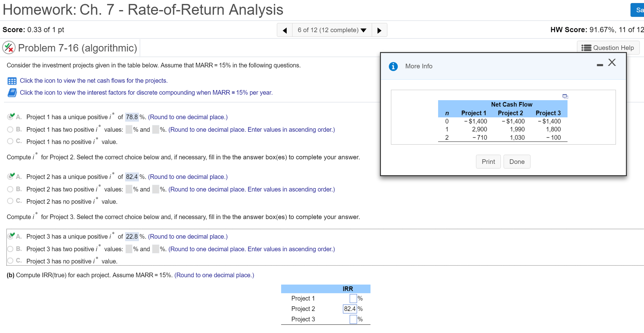
Task: Click the net cash flows link text
Action: [x=93, y=81]
